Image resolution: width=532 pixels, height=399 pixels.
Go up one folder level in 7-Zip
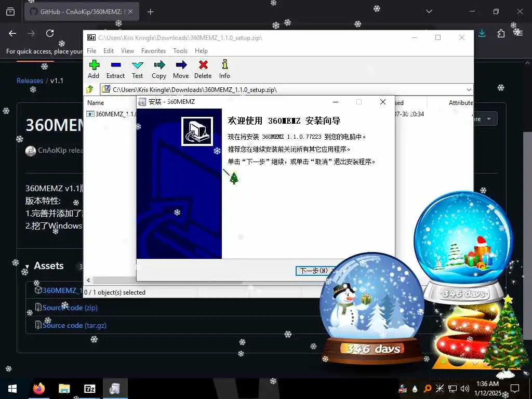tap(90, 89)
